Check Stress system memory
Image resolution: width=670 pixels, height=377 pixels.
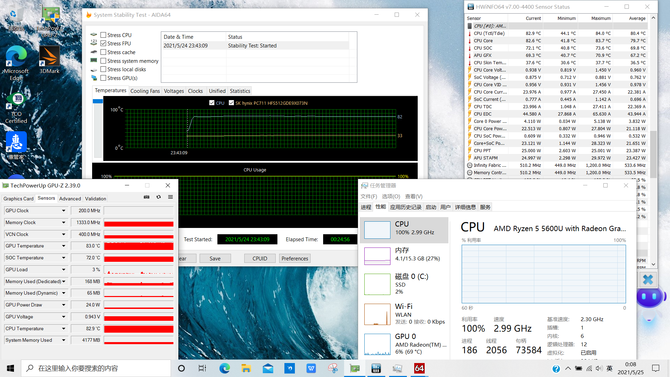pyautogui.click(x=103, y=61)
